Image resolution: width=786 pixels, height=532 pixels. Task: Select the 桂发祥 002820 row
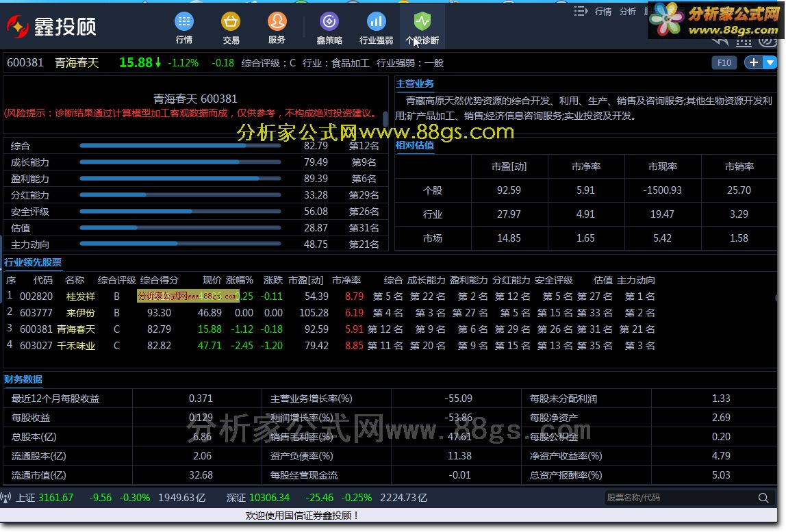point(331,296)
